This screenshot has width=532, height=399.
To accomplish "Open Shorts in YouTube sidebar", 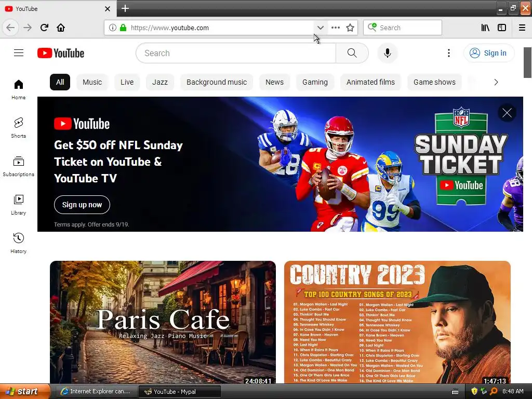I will (x=18, y=128).
